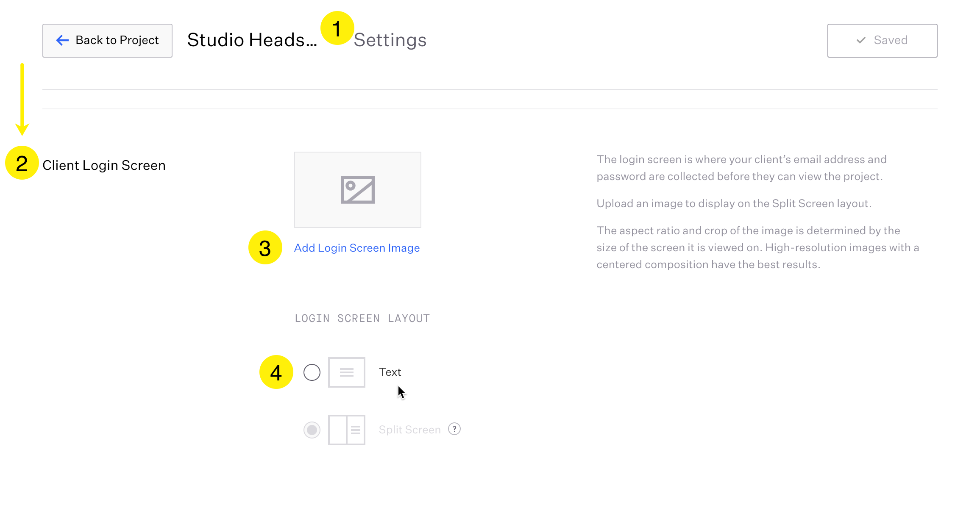Click the Text layout thumbnail icon
Image resolution: width=980 pixels, height=505 pixels.
(347, 372)
